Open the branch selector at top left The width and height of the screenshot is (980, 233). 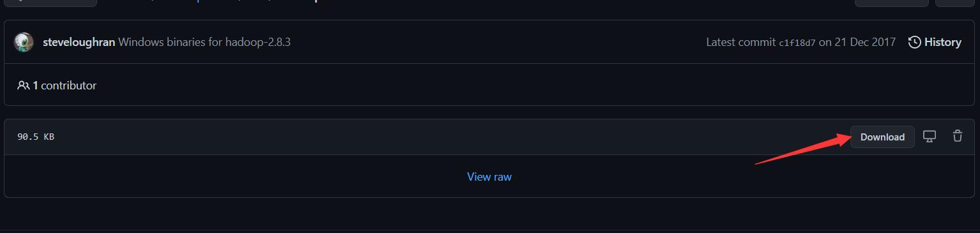pos(50,3)
